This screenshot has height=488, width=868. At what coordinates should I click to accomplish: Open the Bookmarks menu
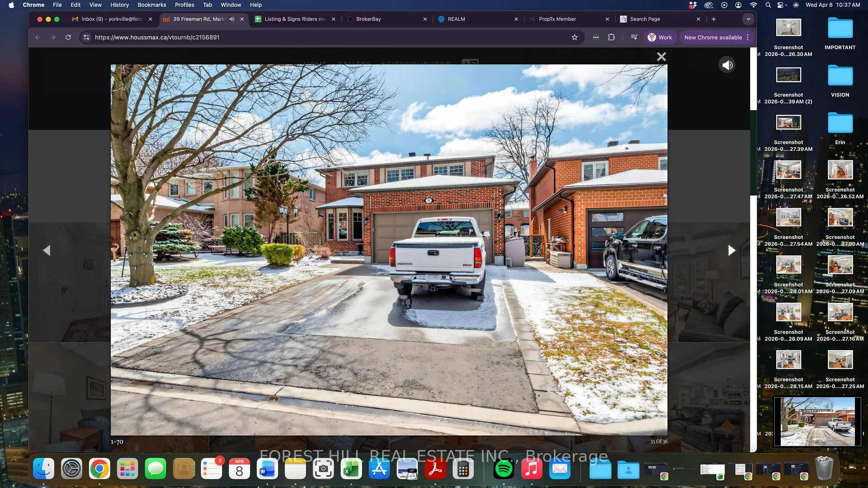(151, 5)
